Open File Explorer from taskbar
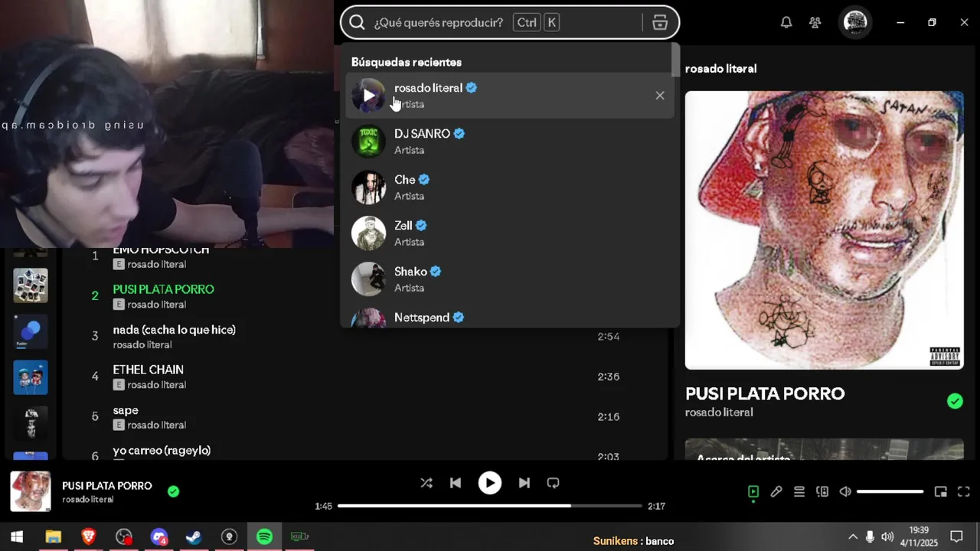 pos(53,537)
